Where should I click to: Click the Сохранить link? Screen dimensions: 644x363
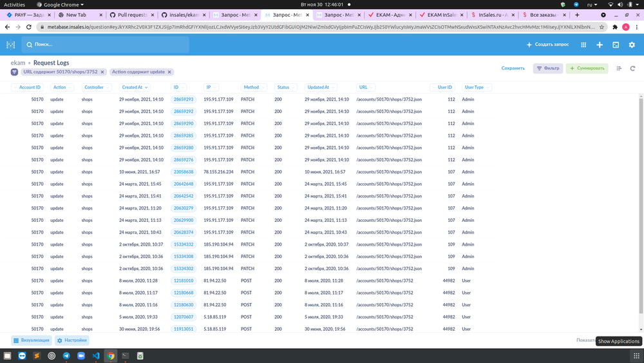513,68
